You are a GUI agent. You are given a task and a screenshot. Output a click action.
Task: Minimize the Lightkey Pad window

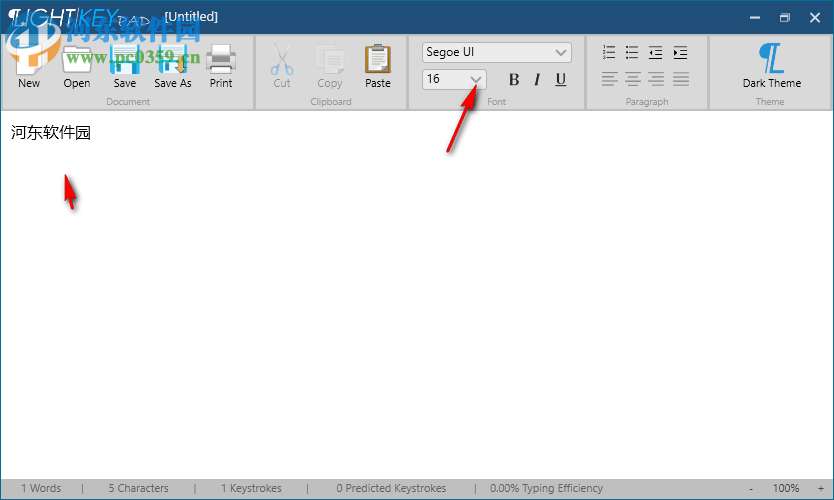point(755,18)
